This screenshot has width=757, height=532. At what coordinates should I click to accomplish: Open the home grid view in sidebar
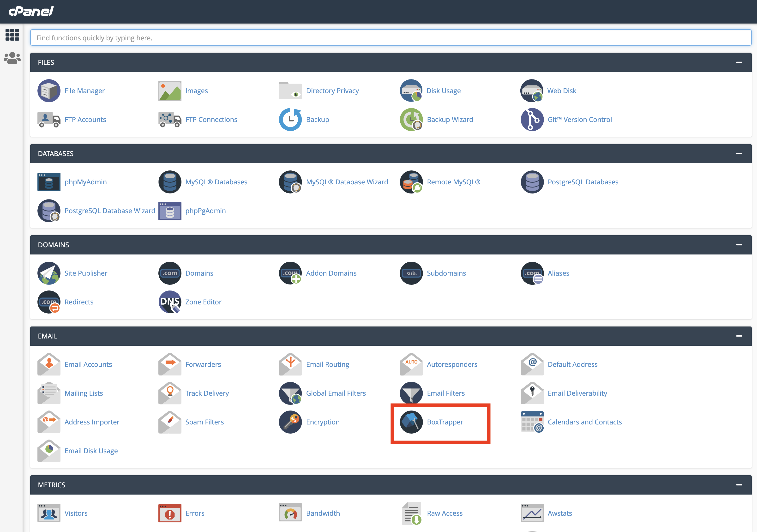click(x=12, y=35)
